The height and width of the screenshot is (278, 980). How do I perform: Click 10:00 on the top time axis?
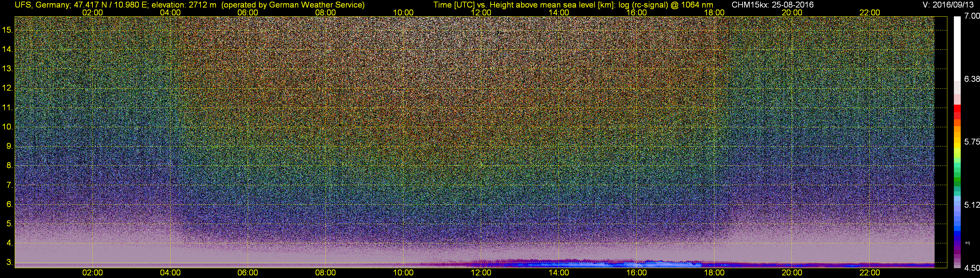(x=403, y=12)
